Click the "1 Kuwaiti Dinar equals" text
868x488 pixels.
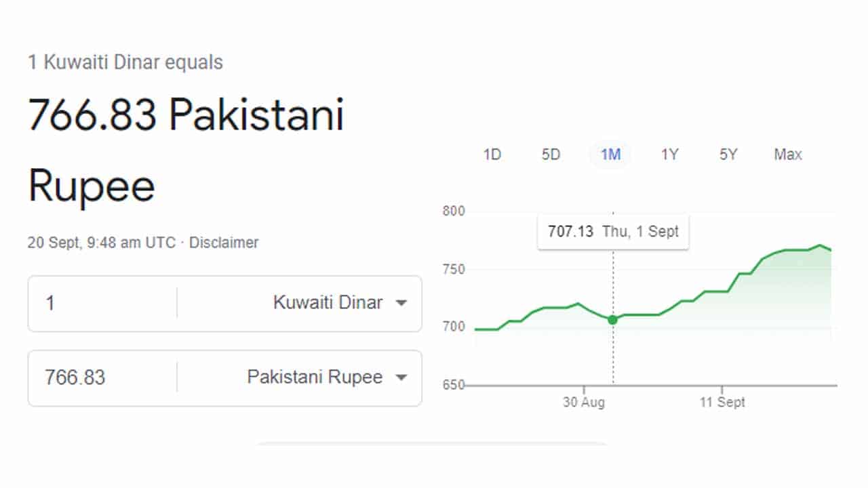(x=125, y=63)
